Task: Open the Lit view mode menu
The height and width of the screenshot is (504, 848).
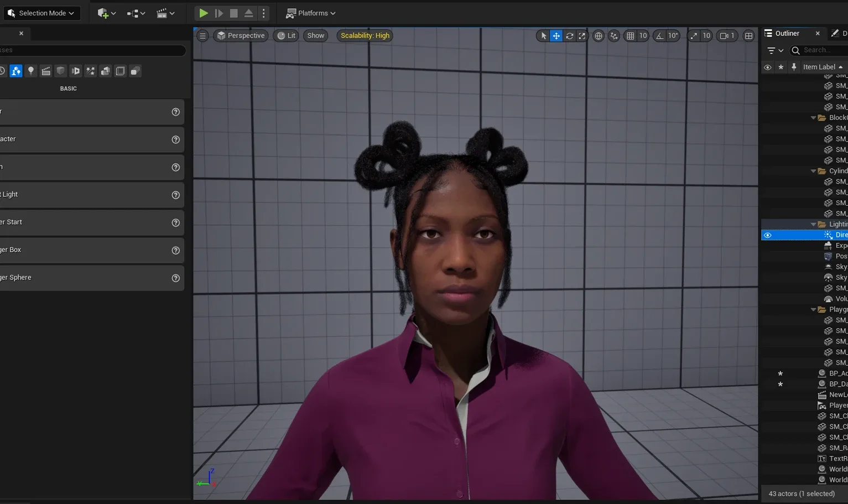Action: tap(286, 35)
